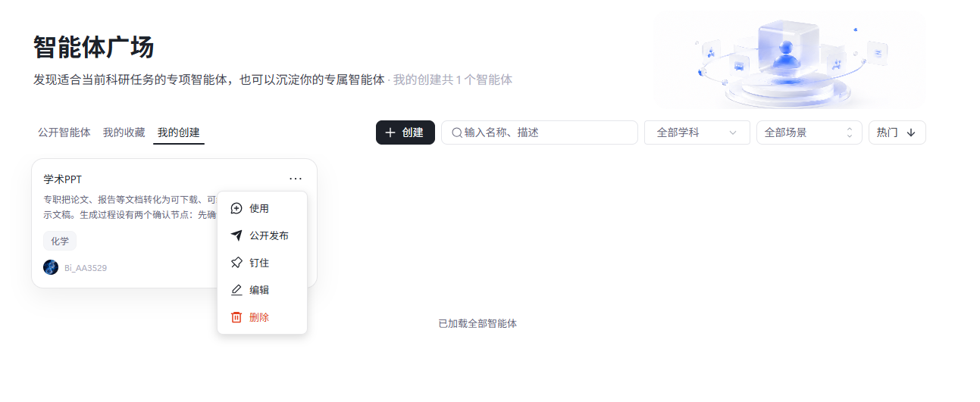Click the 化学 tag on the card
This screenshot has height=402, width=980.
60,241
